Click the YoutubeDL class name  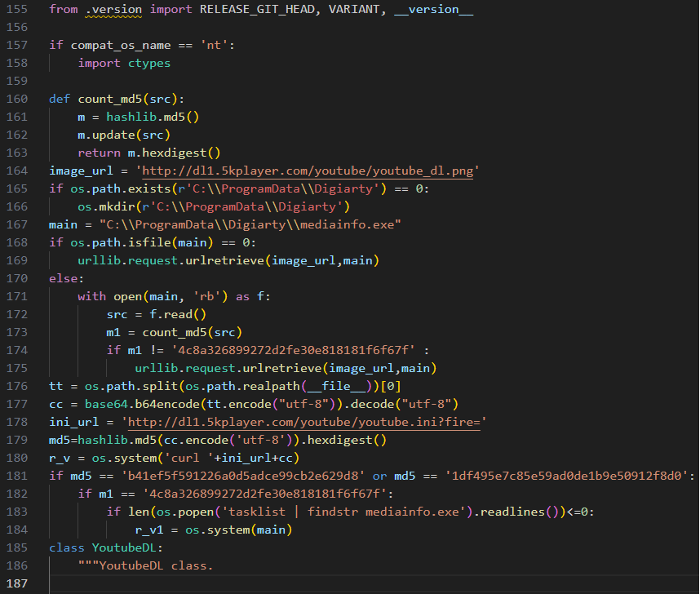(x=124, y=548)
